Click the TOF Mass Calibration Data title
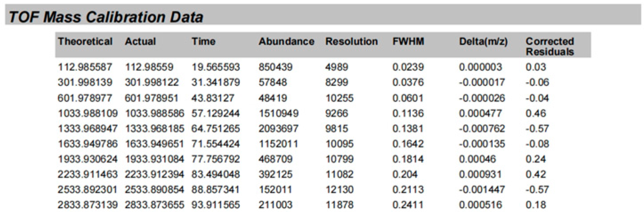This screenshot has width=644, height=212. [x=106, y=17]
